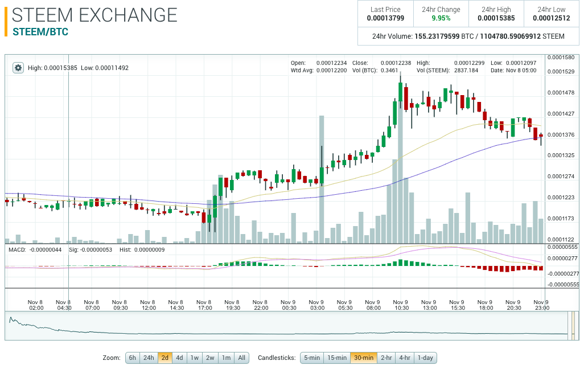Switch candlesticks to 2-hr
The width and height of the screenshot is (588, 373).
[x=386, y=358]
